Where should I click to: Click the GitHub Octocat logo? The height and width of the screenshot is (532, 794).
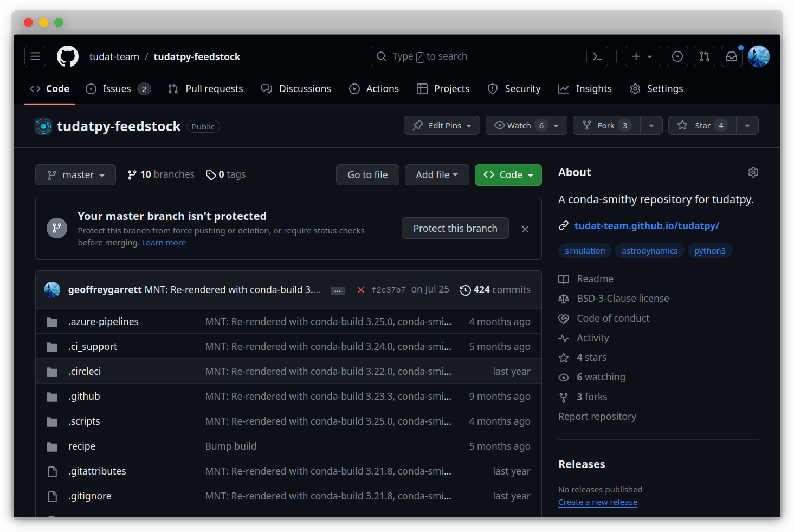[68, 56]
